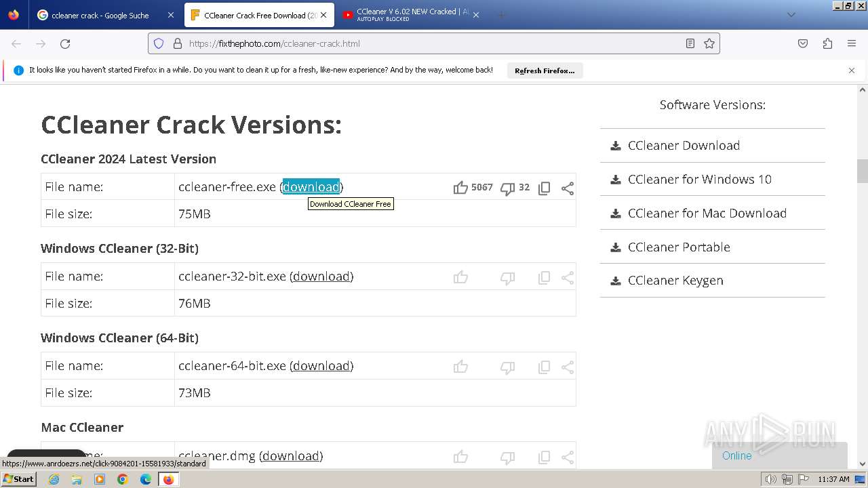868x488 pixels.
Task: Open the tracking protection shield icon
Action: [x=159, y=43]
